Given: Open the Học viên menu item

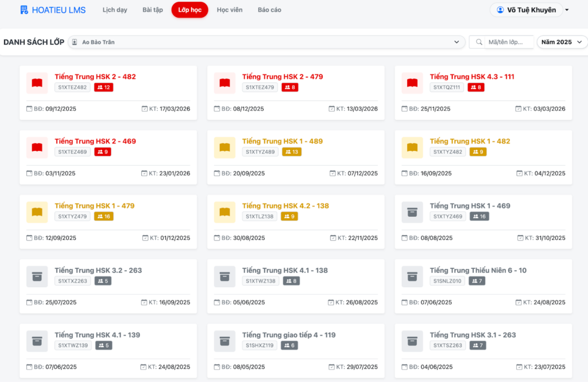Looking at the screenshot, I should pyautogui.click(x=229, y=10).
